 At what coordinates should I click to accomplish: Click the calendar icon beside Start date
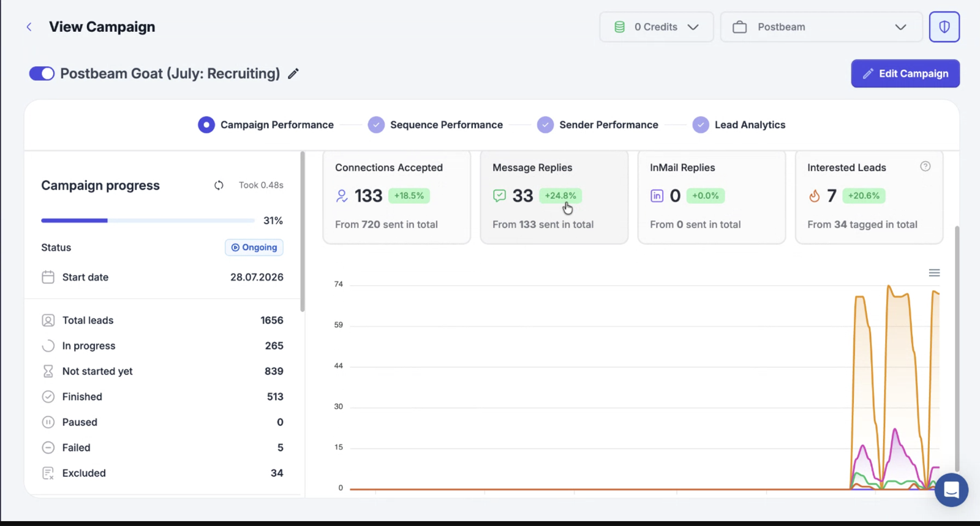(x=48, y=277)
